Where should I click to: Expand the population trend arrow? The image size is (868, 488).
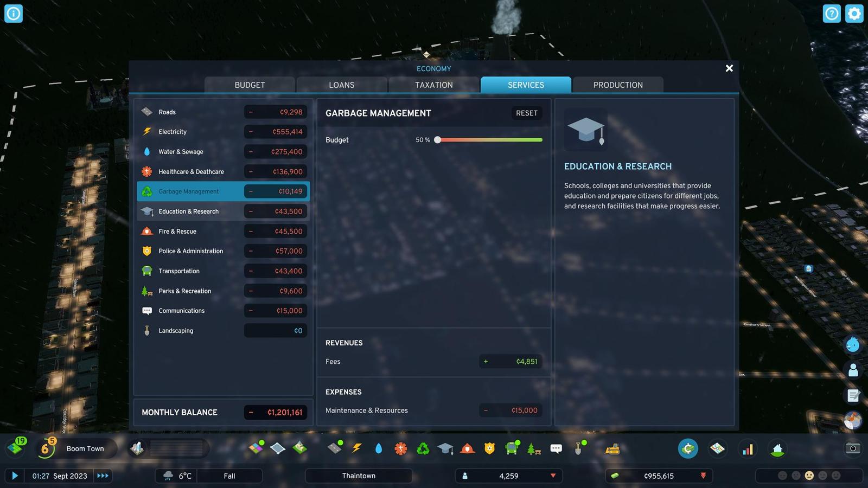click(x=553, y=476)
